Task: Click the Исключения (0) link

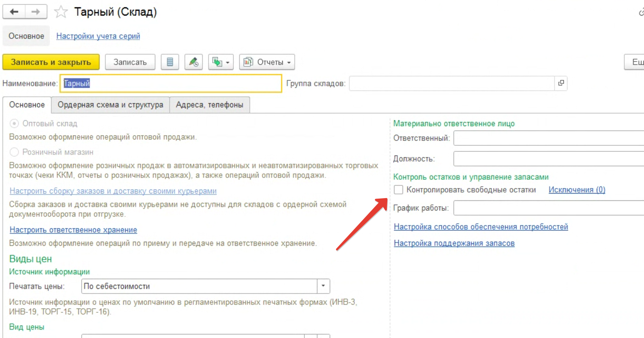Action: click(577, 190)
